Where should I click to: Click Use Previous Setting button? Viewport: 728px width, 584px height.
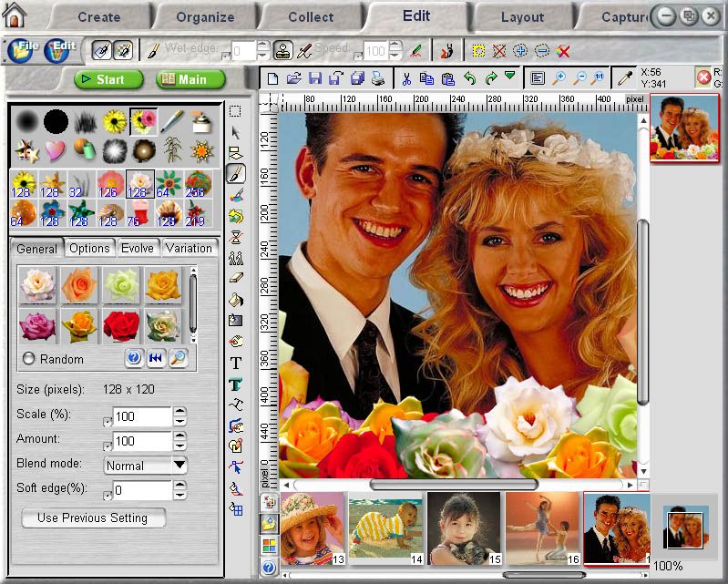[x=93, y=517]
